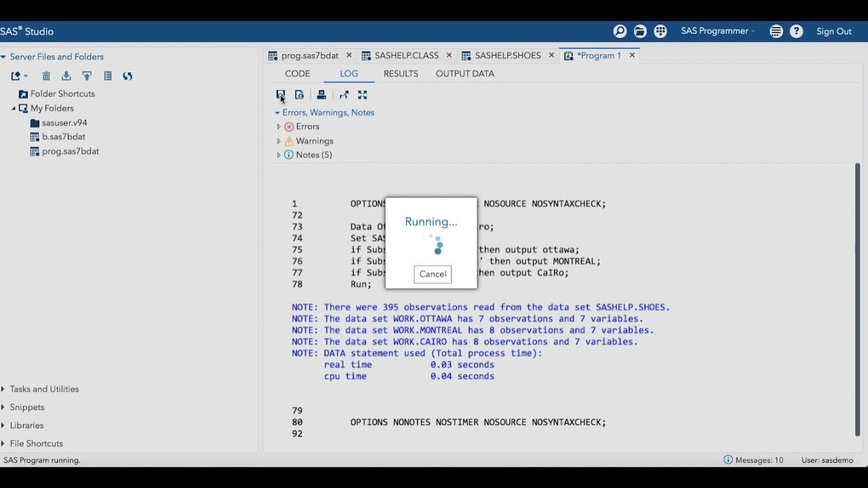Screen dimensions: 868x488
Task: Click the Messages info icon in status bar
Action: tap(728, 460)
